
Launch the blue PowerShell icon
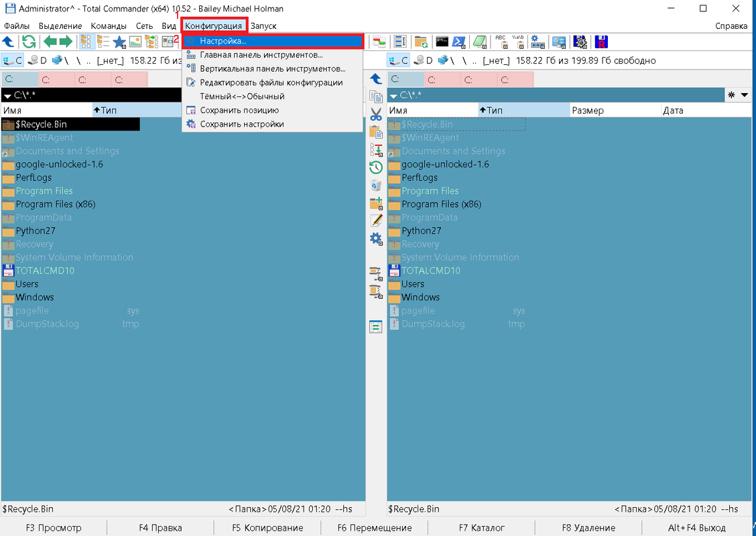[458, 42]
